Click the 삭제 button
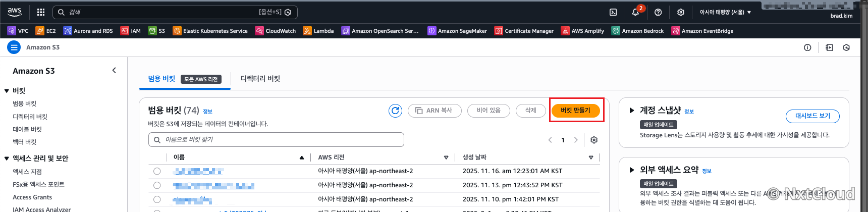Screen dimensions: 868x212 click(531, 110)
